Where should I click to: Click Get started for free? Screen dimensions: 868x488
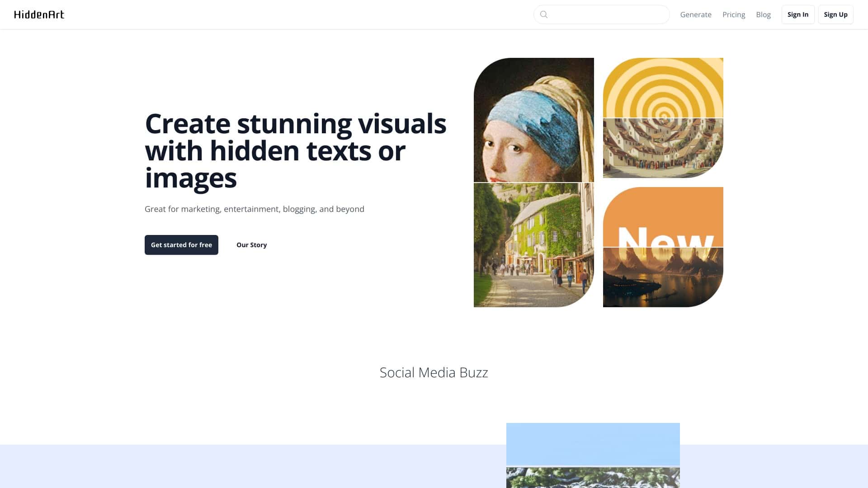pos(181,244)
